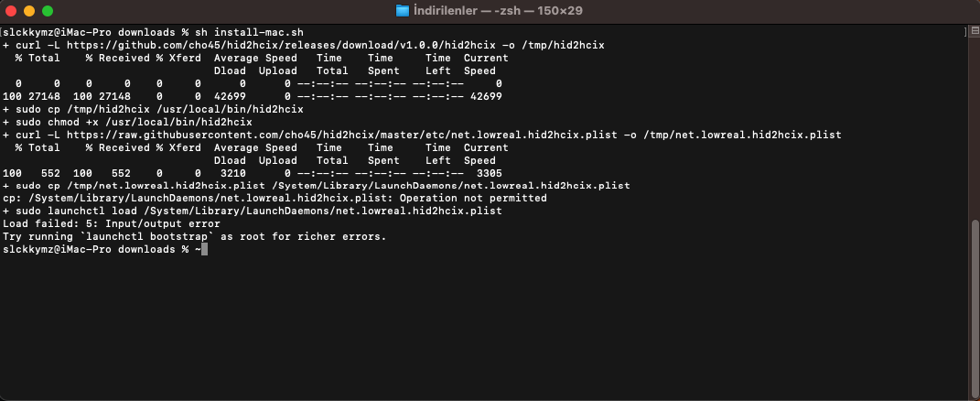Close the Terminal window with red button
This screenshot has width=980, height=401.
pyautogui.click(x=12, y=11)
